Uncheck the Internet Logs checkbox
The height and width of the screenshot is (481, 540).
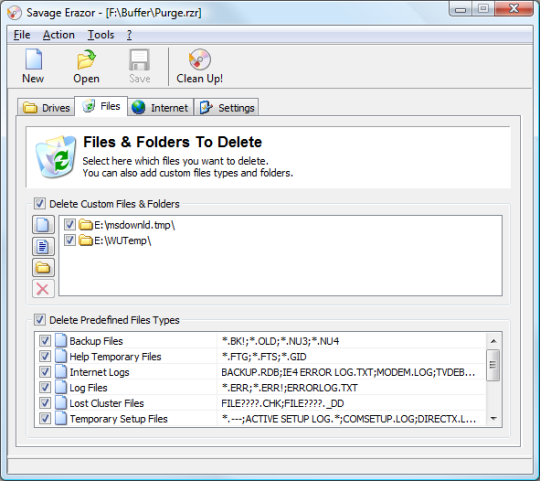(x=45, y=372)
